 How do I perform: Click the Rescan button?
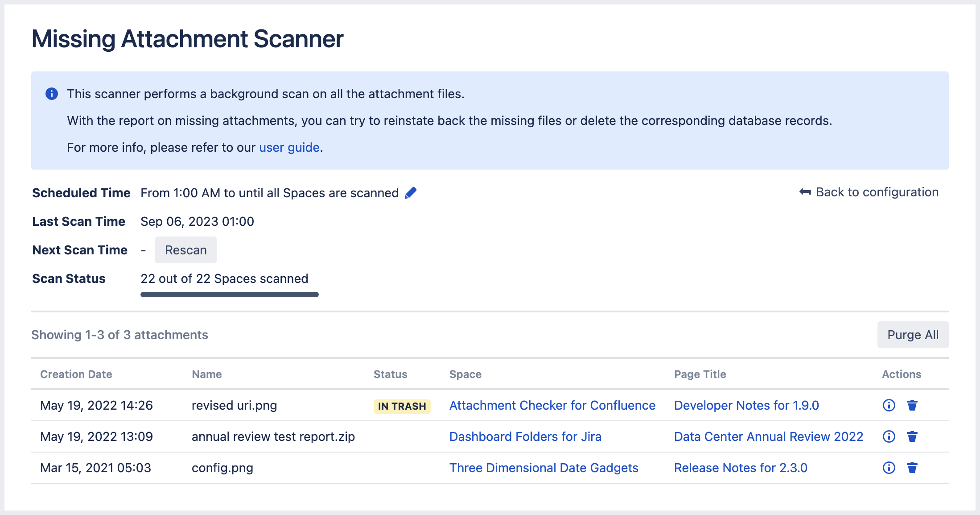coord(186,249)
